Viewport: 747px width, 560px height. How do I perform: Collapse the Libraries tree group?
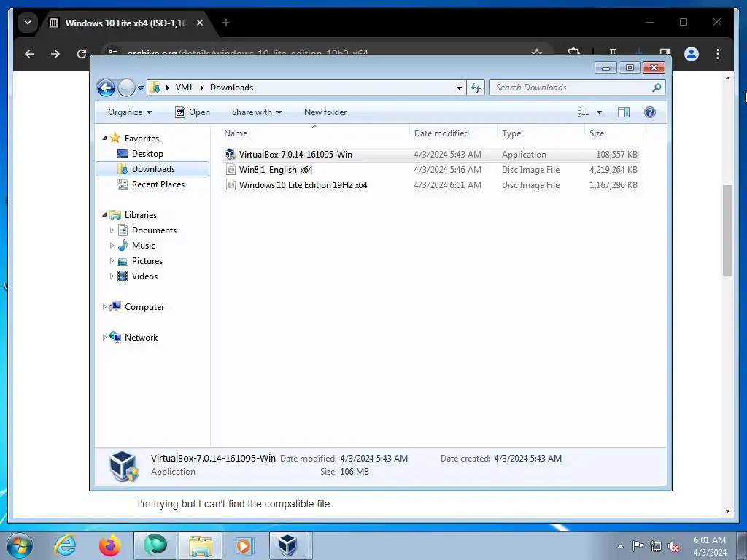pyautogui.click(x=104, y=215)
